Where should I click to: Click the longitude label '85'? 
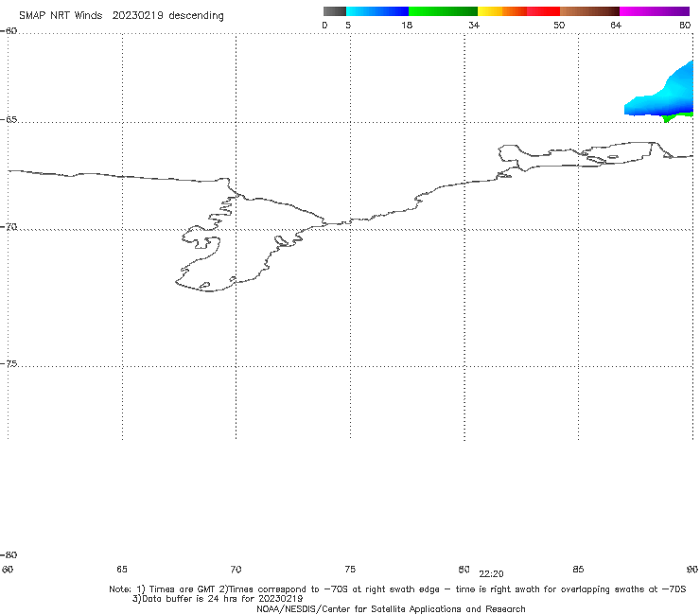click(578, 570)
